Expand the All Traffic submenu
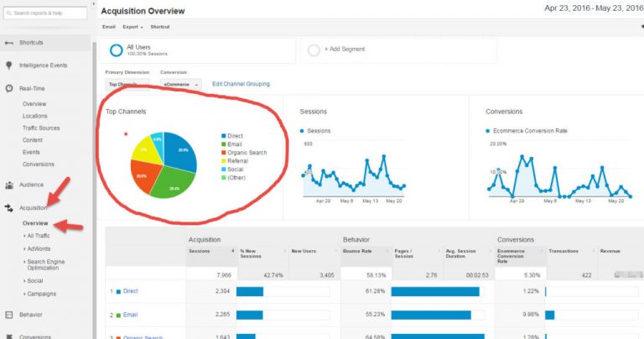The height and width of the screenshot is (339, 644). tap(38, 237)
